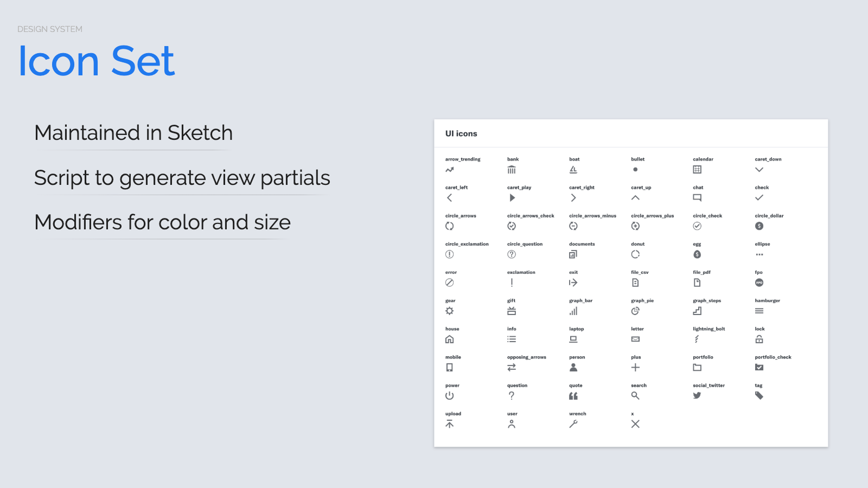
Task: Select the caret_down chevron icon
Action: tap(759, 170)
